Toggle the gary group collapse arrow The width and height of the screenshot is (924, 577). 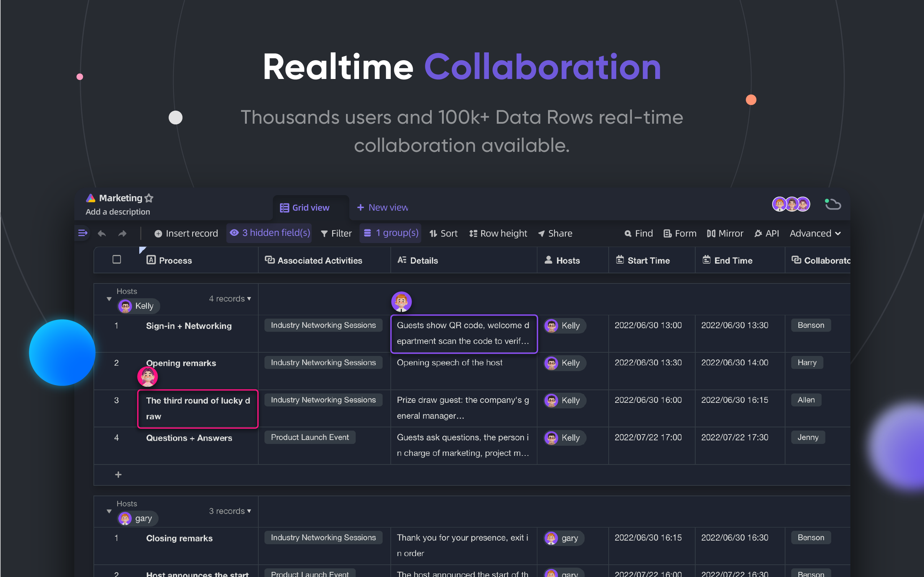coord(108,511)
